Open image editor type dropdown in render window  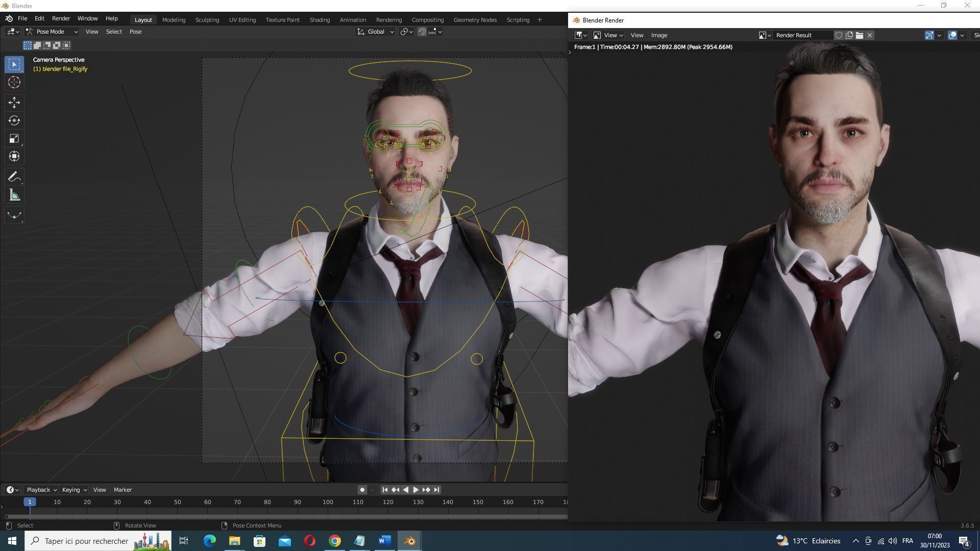click(x=581, y=35)
